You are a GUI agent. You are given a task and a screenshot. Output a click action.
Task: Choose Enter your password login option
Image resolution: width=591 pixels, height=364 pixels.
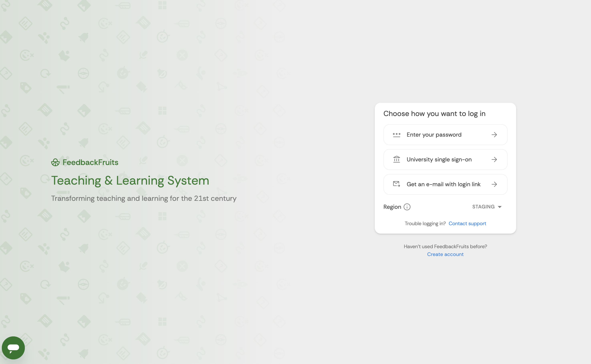pyautogui.click(x=445, y=135)
